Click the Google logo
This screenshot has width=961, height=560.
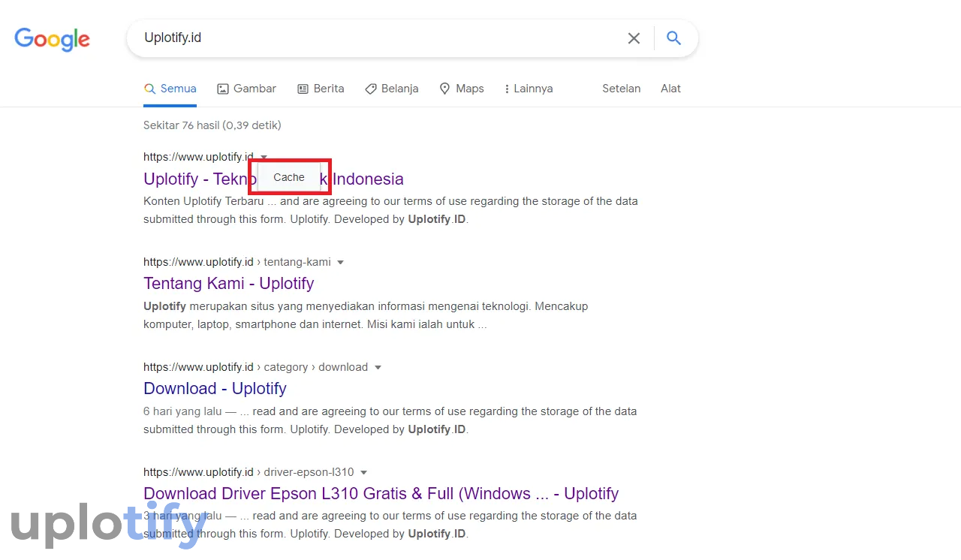click(52, 39)
